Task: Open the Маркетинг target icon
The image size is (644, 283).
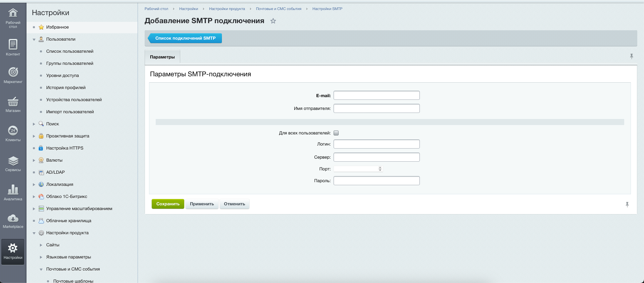Action: 13,72
